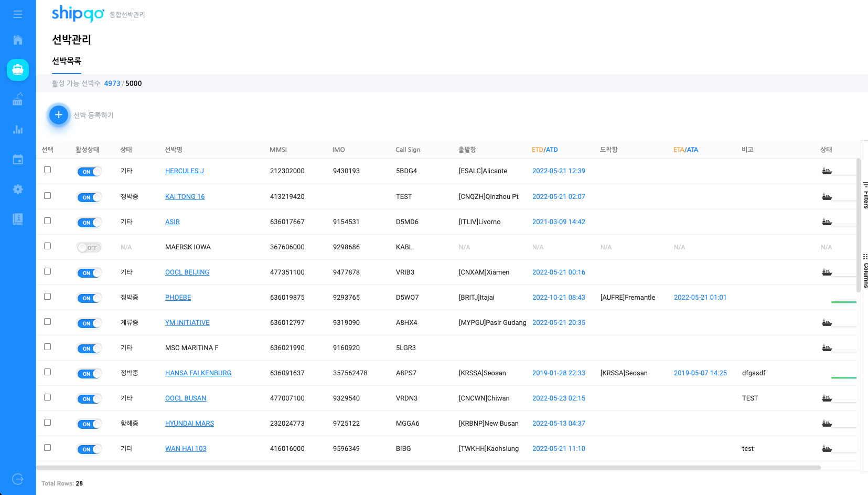Select the 선박목록 tab
Image resolution: width=868 pixels, height=495 pixels.
67,61
